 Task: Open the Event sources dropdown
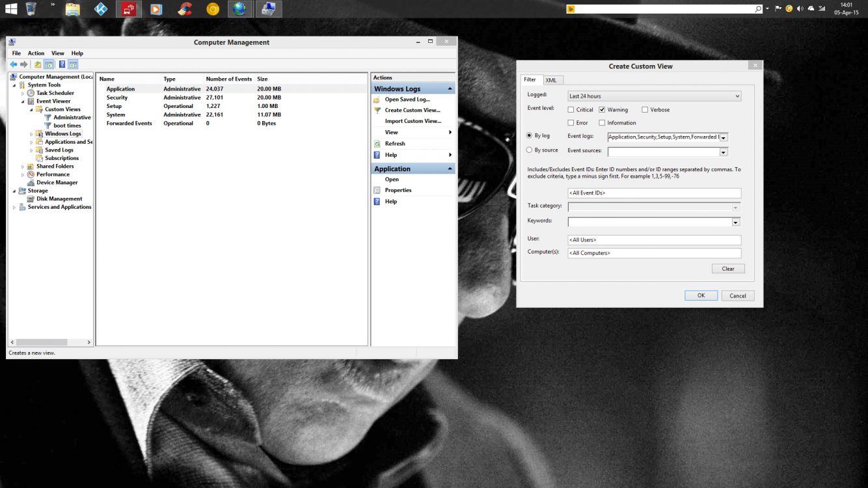point(724,152)
